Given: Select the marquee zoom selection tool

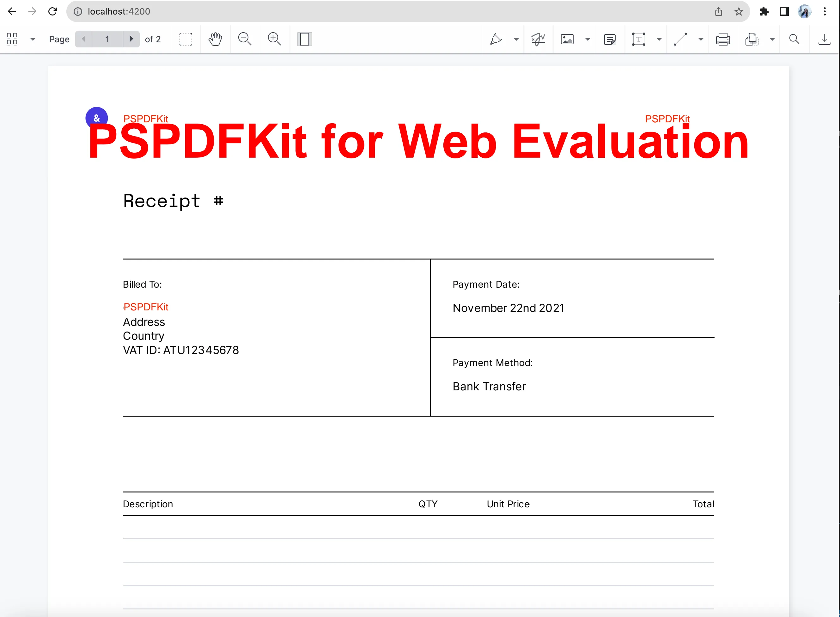Looking at the screenshot, I should point(185,39).
